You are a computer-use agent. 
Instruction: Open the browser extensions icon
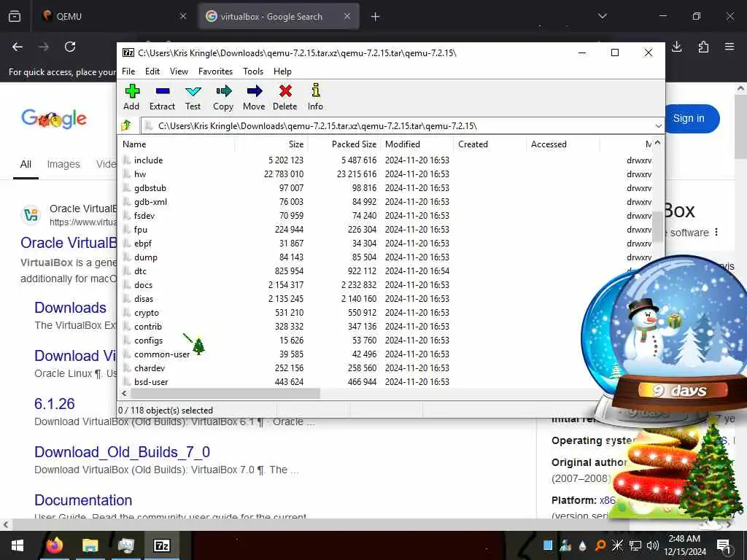(703, 47)
